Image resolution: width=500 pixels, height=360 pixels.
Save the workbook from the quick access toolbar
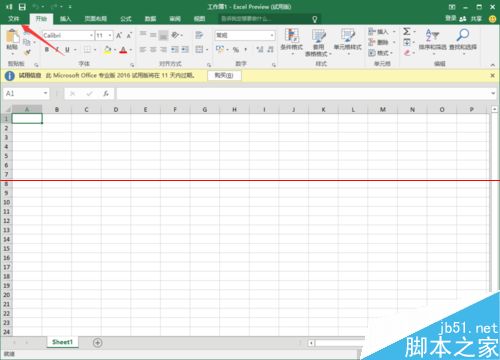[22, 7]
